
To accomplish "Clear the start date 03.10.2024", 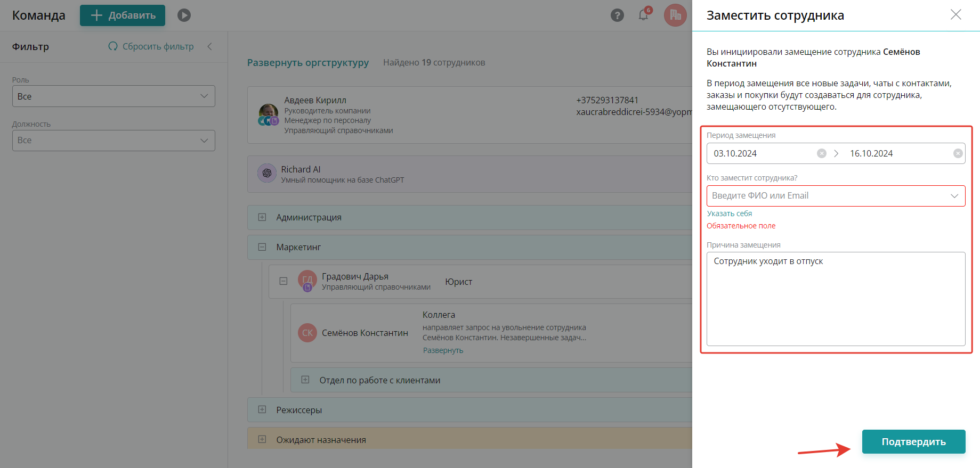I will coord(822,153).
